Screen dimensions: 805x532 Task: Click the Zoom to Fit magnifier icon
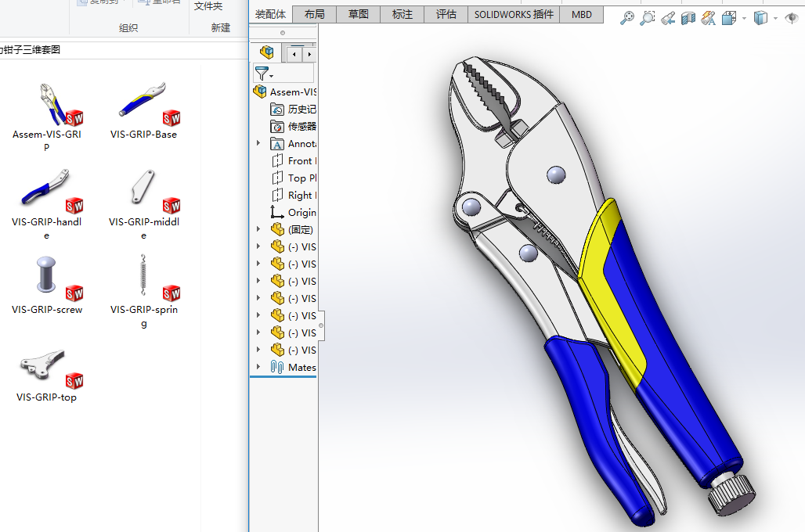point(627,18)
